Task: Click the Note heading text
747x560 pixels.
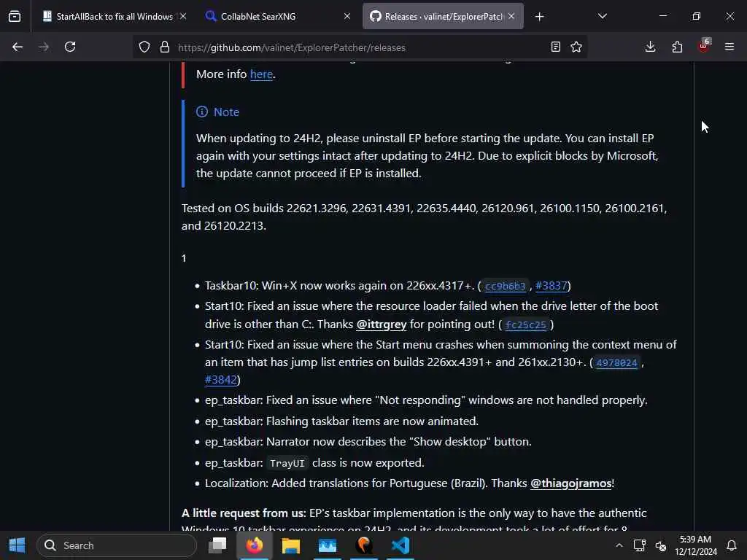Action: pos(226,112)
